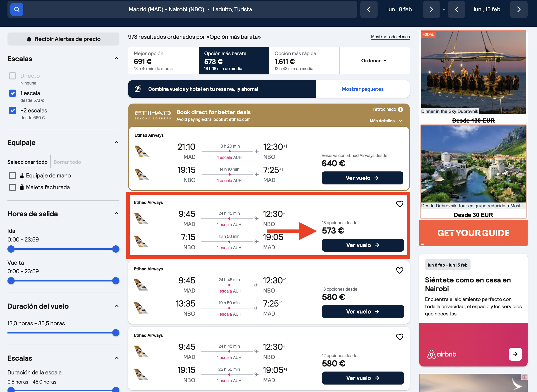Viewport: 537px width, 392px height.
Task: Favorite the 573 € flight with heart icon
Action: [399, 204]
